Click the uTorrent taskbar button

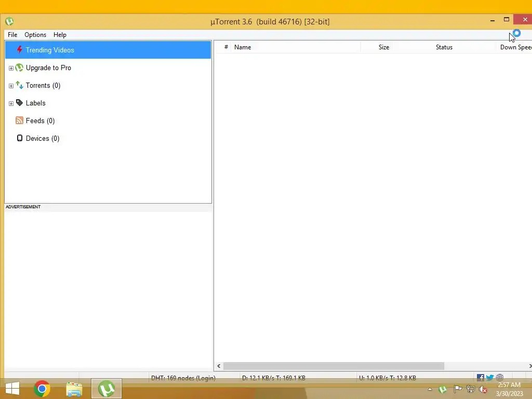click(x=106, y=389)
